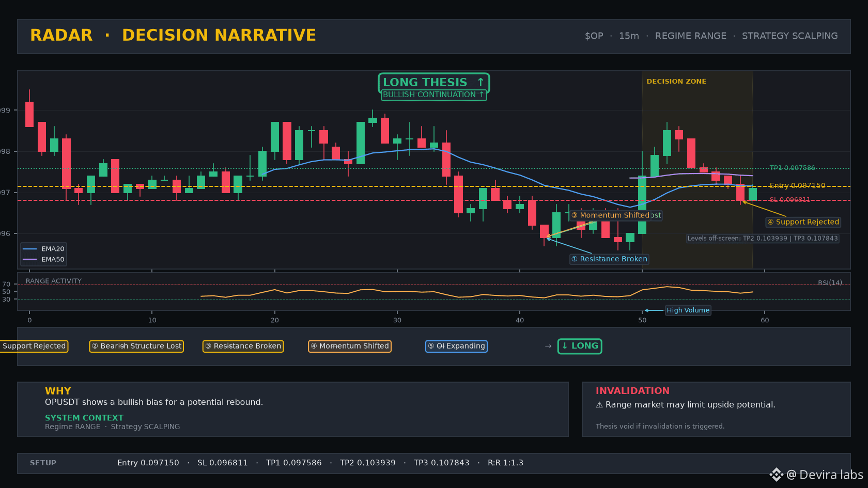Viewport: 868px width, 488px height.
Task: Click the OPUSDT bullish bias sentence
Action: [x=154, y=402]
